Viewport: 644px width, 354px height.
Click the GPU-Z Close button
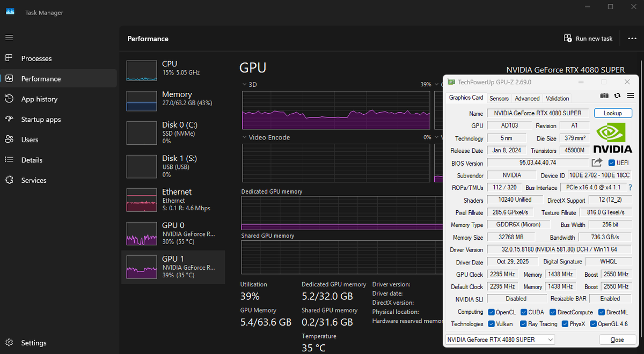[617, 340]
